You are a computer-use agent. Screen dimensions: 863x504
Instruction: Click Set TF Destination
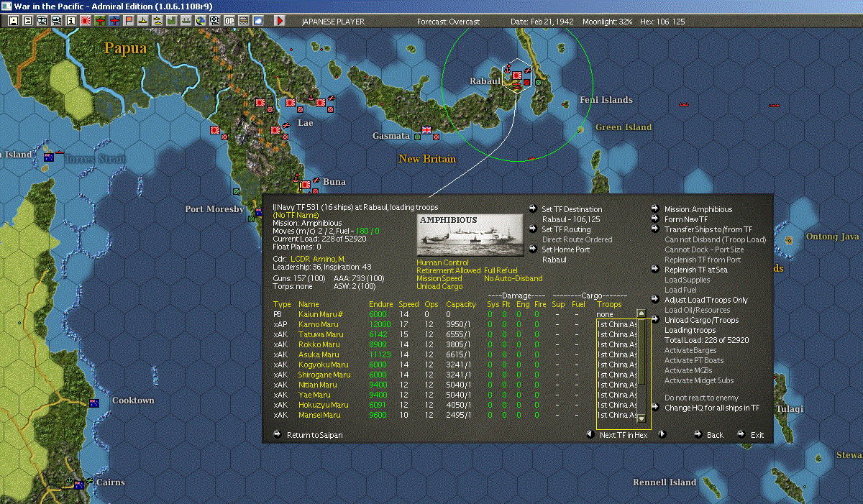point(572,210)
